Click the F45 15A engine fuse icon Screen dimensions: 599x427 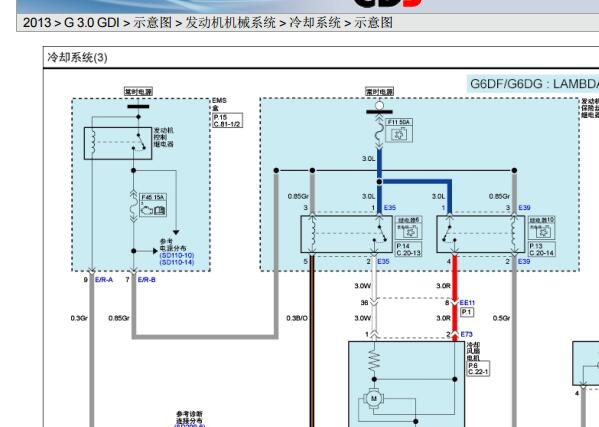tap(153, 209)
